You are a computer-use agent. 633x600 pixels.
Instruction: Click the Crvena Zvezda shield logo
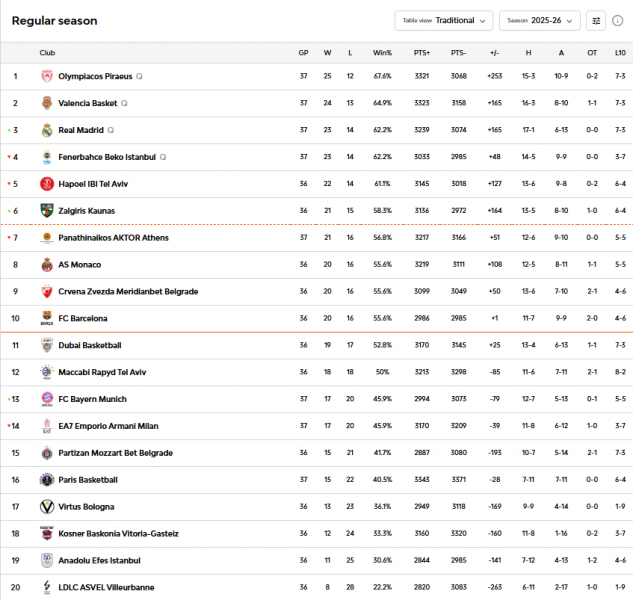(46, 292)
